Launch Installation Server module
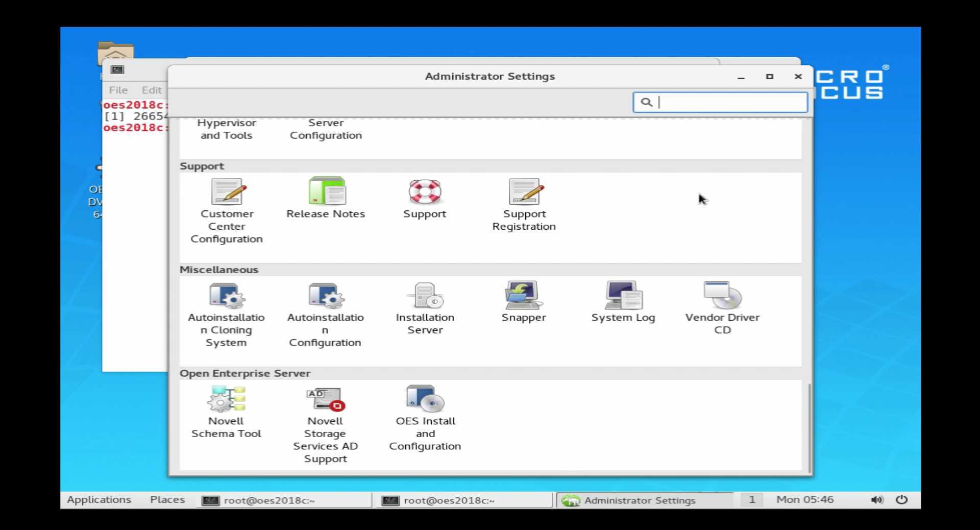This screenshot has width=980, height=530. click(x=425, y=308)
